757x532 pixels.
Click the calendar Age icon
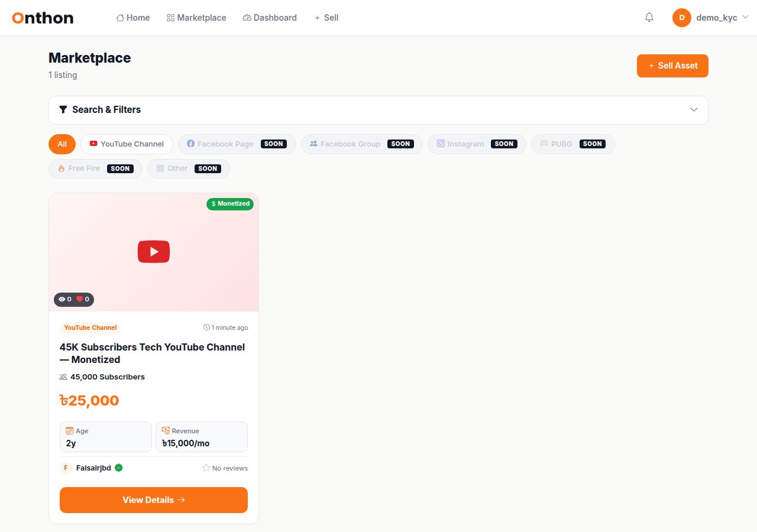pyautogui.click(x=70, y=431)
